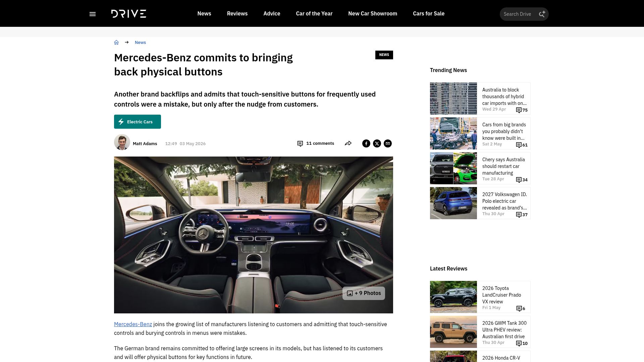Open 2026 Toyota LandCruiser Prado review
The image size is (644, 362).
(502, 295)
